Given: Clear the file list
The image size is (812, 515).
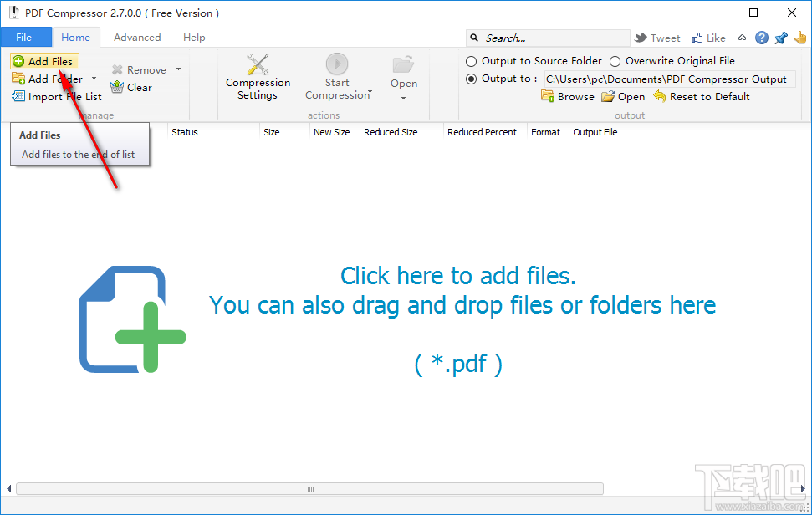Looking at the screenshot, I should coord(131,88).
